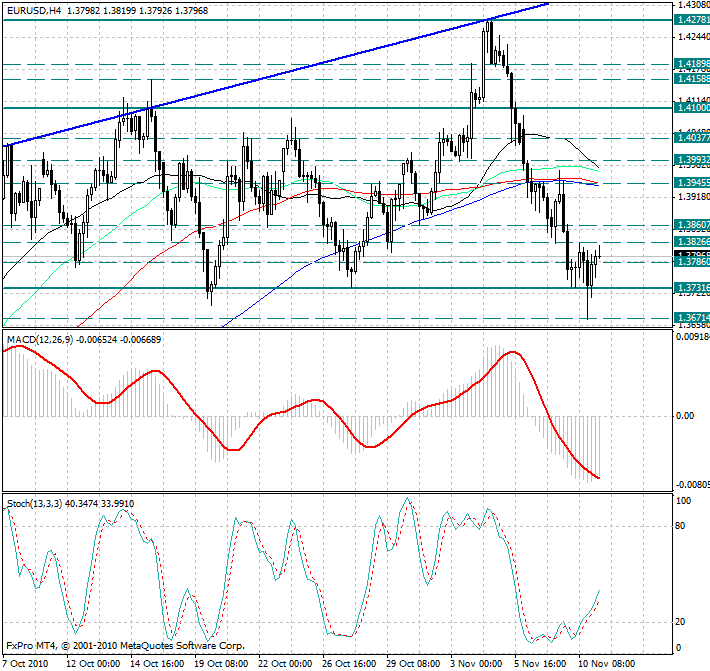Select the 1.39455 price level label
710x671 pixels.
692,182
